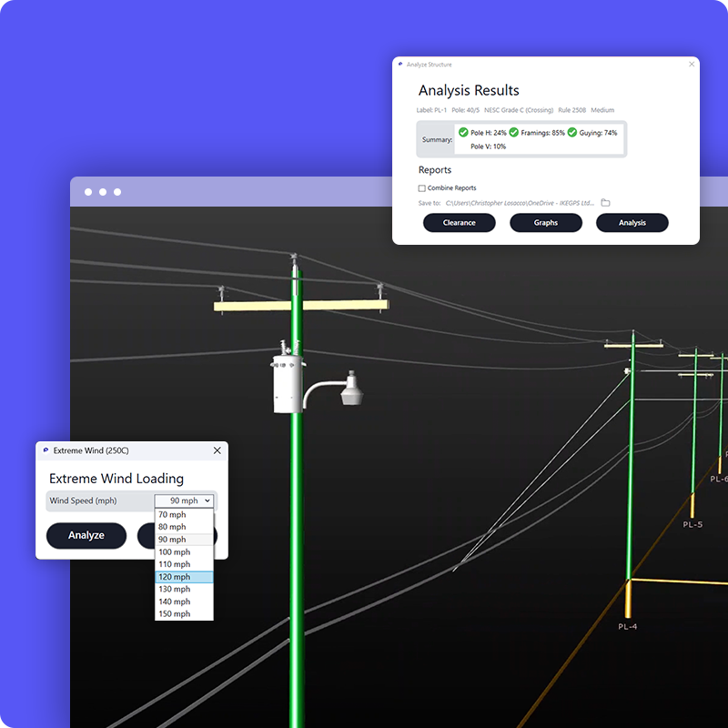Click the Extreme Wind dialog app icon

[x=45, y=450]
